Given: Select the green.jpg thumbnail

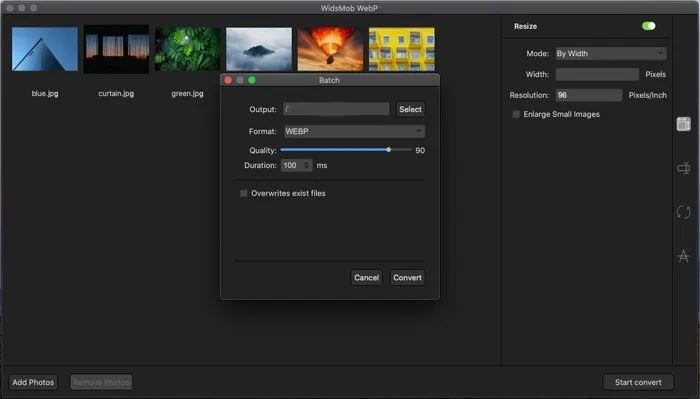Looking at the screenshot, I should point(188,49).
